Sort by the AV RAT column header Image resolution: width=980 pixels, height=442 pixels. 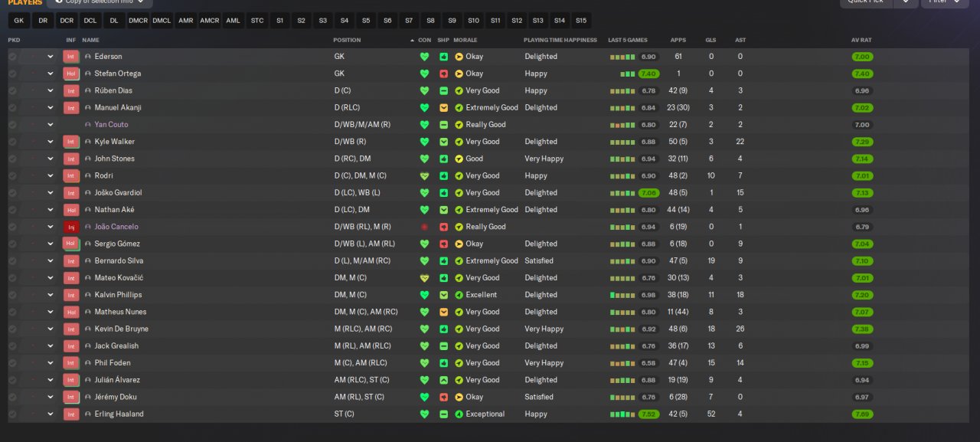(861, 40)
